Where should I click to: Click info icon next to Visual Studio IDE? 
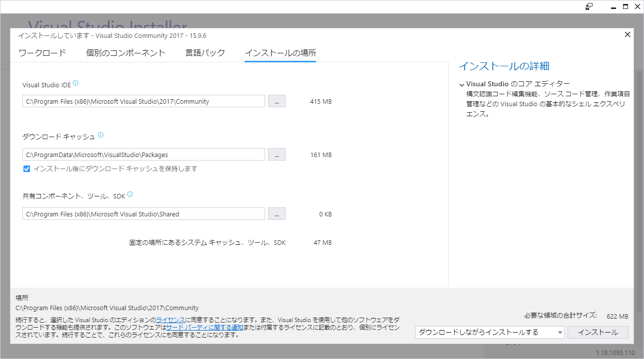(76, 84)
